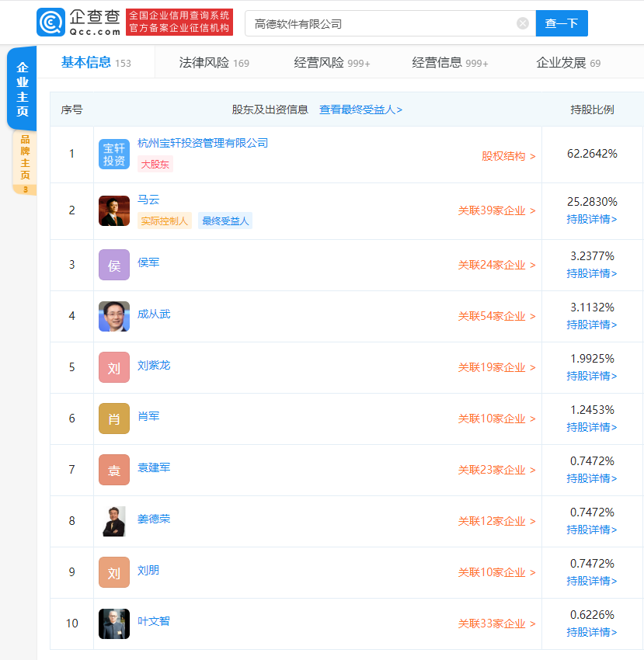Open 马云's profile photo

pos(114,211)
